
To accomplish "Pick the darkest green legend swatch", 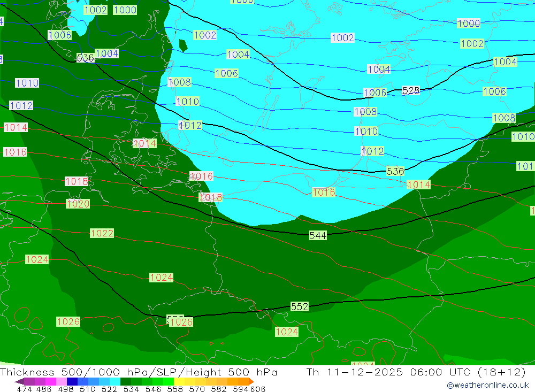I will tap(126, 381).
